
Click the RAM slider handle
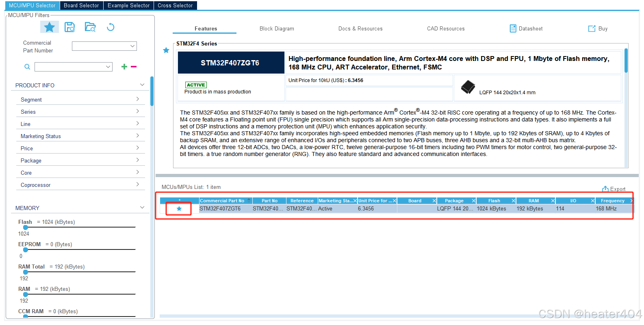click(x=26, y=295)
